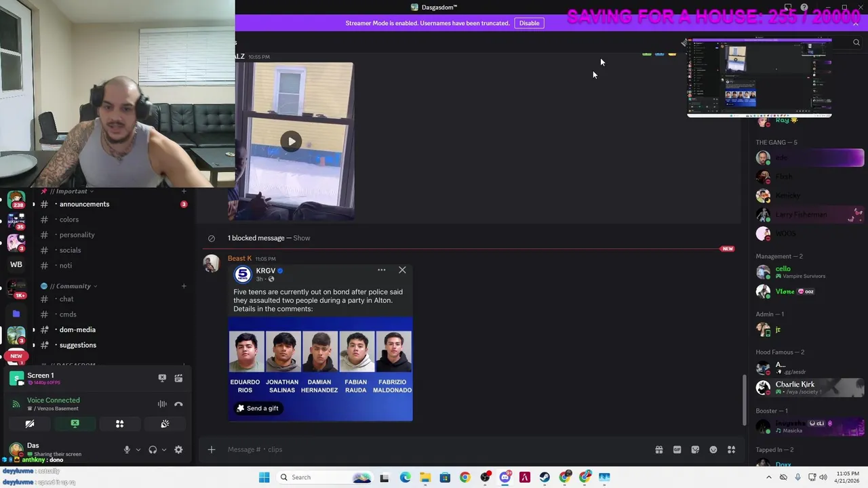The image size is (868, 488).
Task: Open the emoji picker
Action: [x=713, y=449]
